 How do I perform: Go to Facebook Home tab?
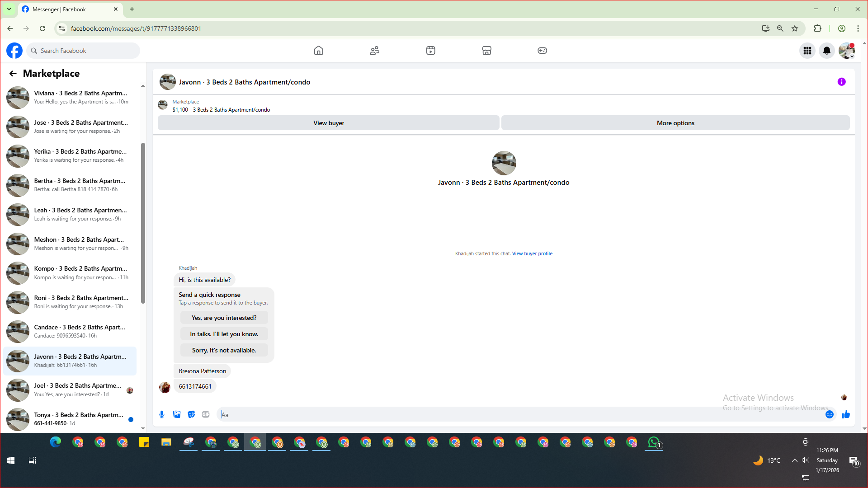point(319,51)
